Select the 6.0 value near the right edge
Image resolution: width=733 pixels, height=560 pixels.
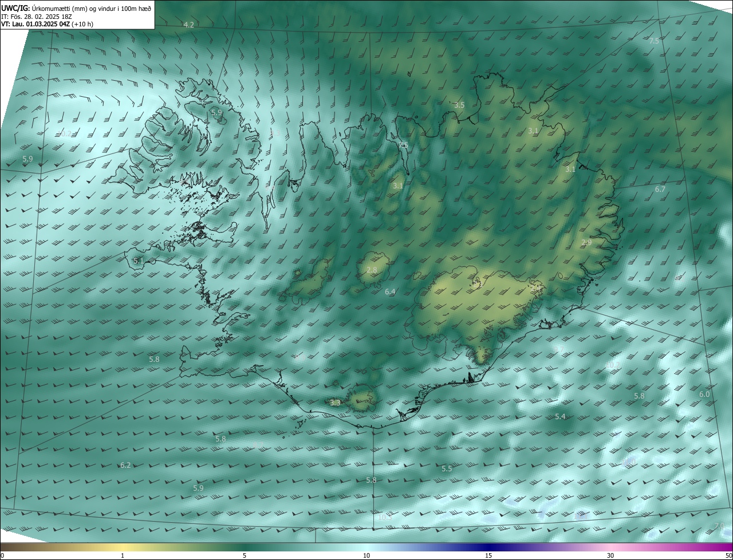[x=704, y=395]
